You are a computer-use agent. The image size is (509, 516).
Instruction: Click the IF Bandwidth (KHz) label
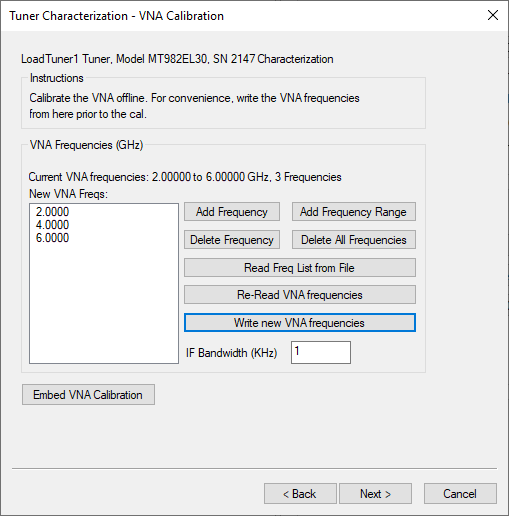pos(231,353)
